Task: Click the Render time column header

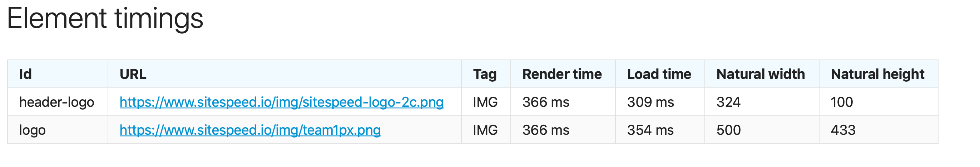Action: pyautogui.click(x=562, y=74)
